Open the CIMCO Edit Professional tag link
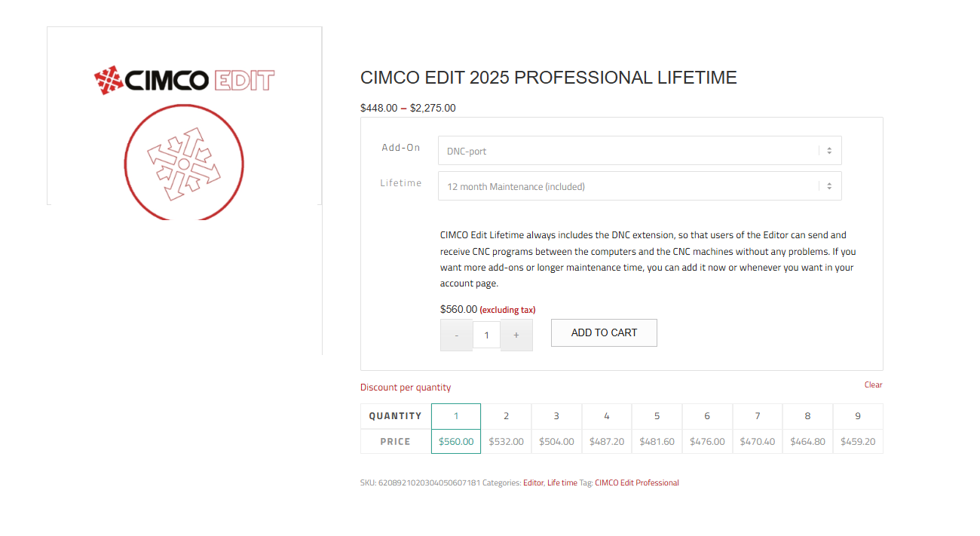The width and height of the screenshot is (980, 536). click(x=637, y=482)
